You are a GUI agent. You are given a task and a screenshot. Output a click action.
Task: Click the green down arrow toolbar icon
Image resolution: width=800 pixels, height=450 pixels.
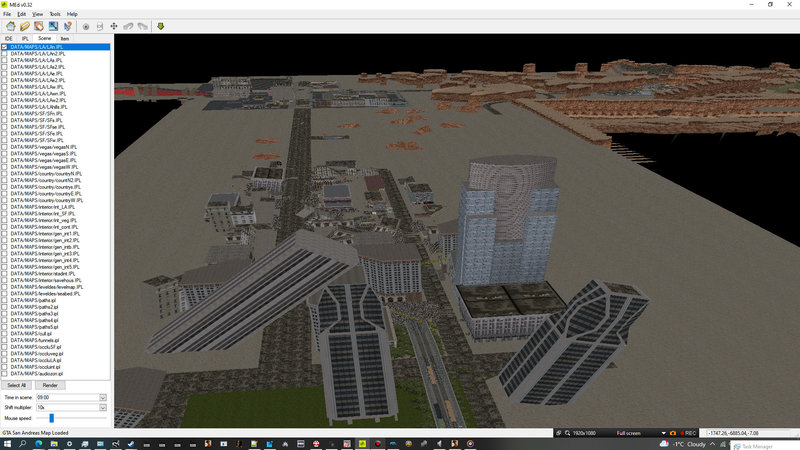point(160,27)
